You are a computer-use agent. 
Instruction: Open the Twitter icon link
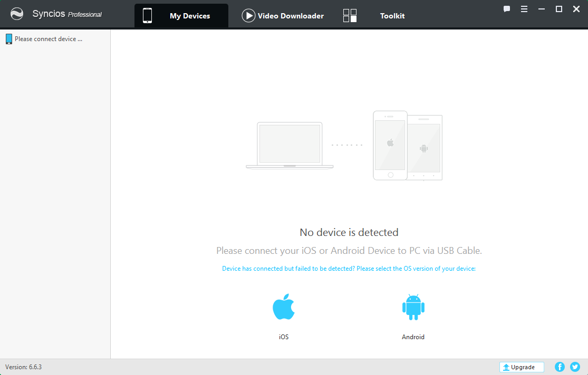[575, 367]
